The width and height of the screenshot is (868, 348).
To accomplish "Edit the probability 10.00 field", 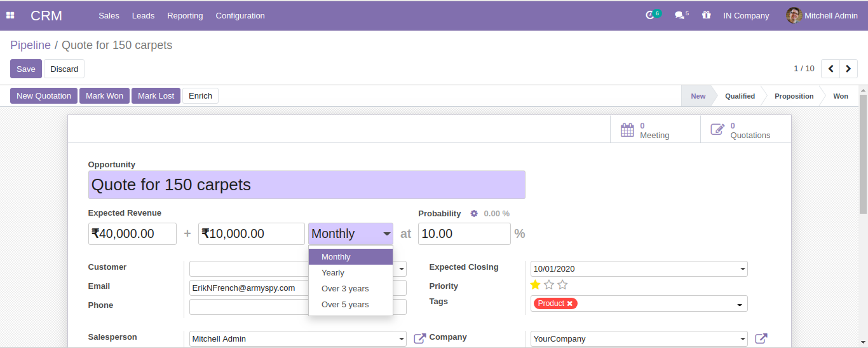I will [465, 233].
